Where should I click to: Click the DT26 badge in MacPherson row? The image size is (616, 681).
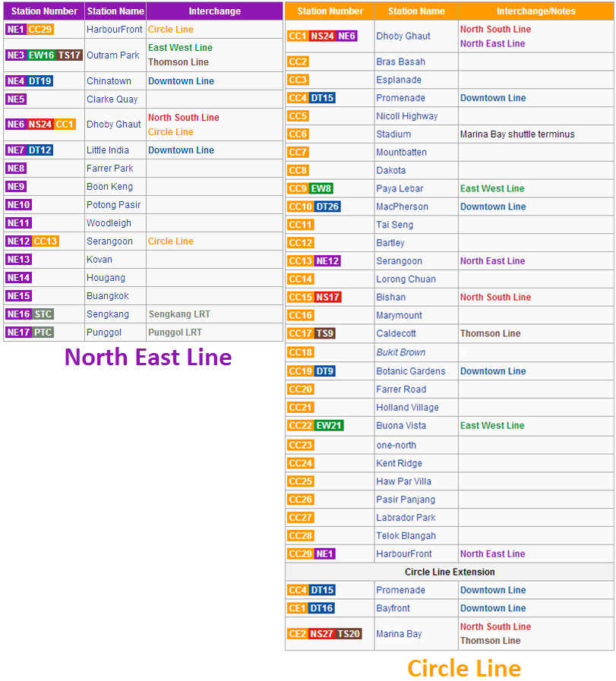tap(327, 207)
